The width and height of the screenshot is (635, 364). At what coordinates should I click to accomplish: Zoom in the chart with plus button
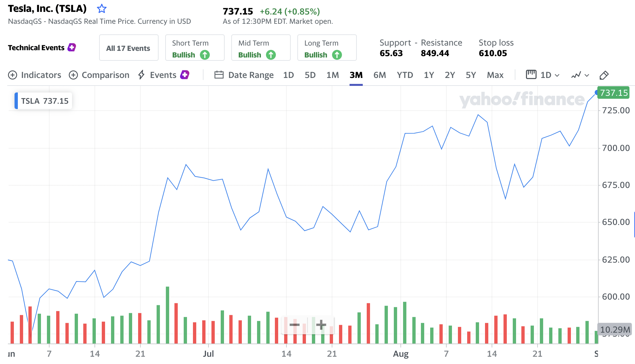(321, 325)
